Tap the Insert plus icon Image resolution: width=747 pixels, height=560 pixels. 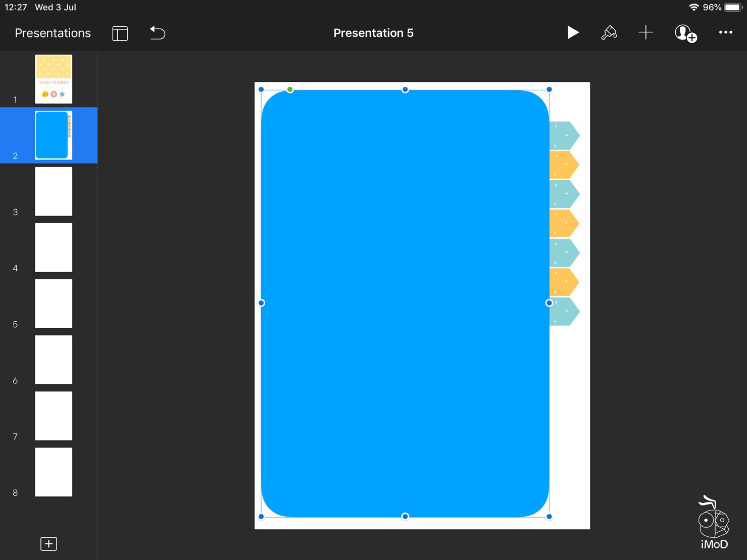tap(645, 33)
